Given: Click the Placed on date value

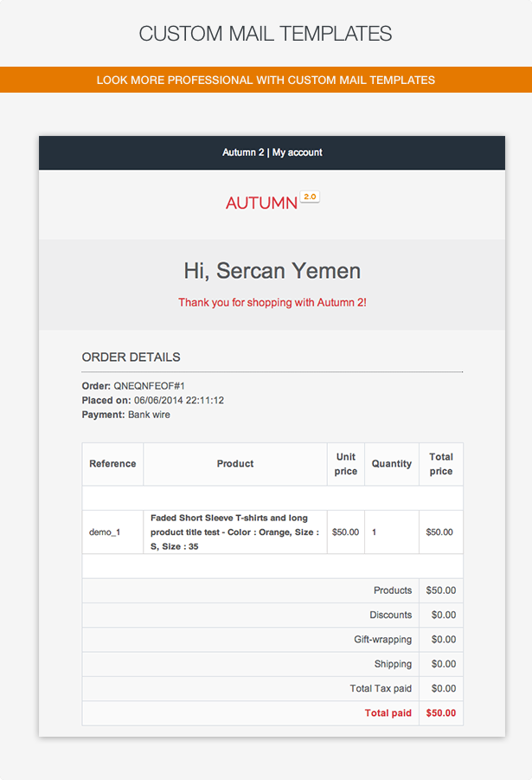Looking at the screenshot, I should (x=179, y=401).
